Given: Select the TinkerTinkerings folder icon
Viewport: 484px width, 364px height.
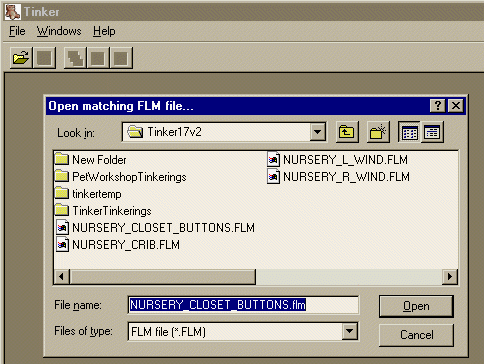Looking at the screenshot, I should 62,210.
